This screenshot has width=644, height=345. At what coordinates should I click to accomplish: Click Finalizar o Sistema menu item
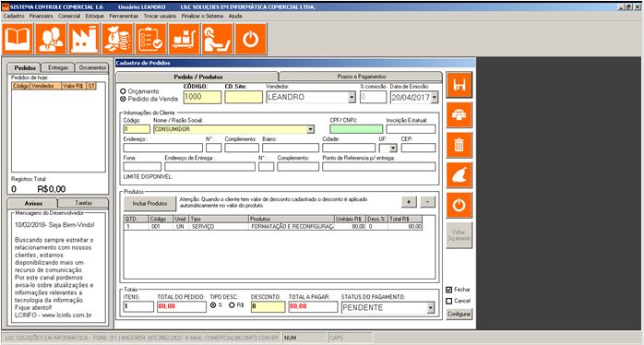click(x=202, y=16)
